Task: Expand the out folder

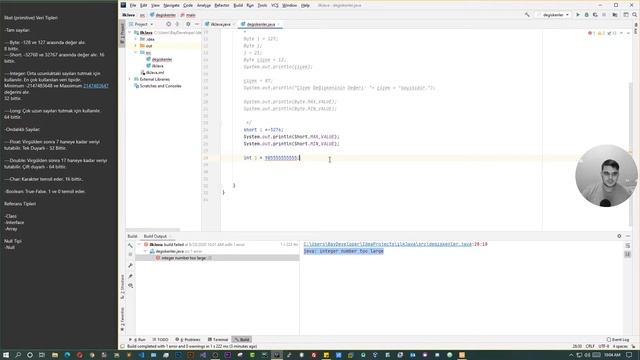Action: coord(136,46)
